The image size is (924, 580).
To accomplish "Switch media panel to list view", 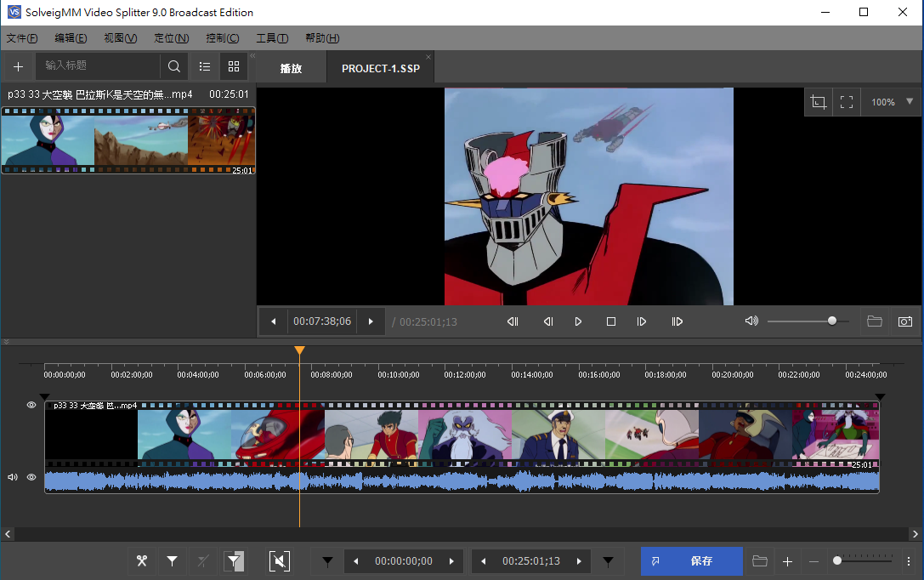I will point(205,66).
